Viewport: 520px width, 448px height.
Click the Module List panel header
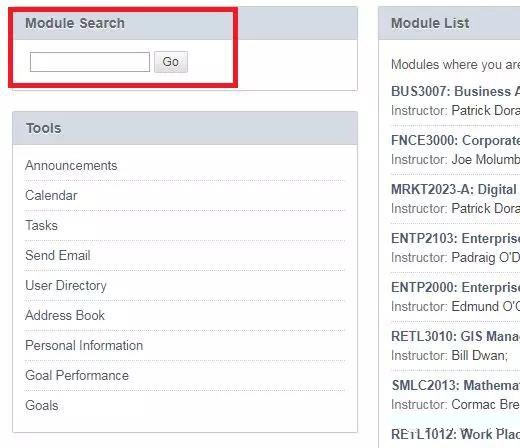pyautogui.click(x=449, y=23)
